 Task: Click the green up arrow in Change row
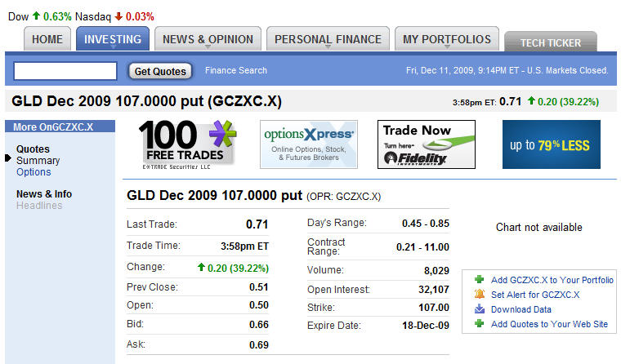click(x=201, y=267)
